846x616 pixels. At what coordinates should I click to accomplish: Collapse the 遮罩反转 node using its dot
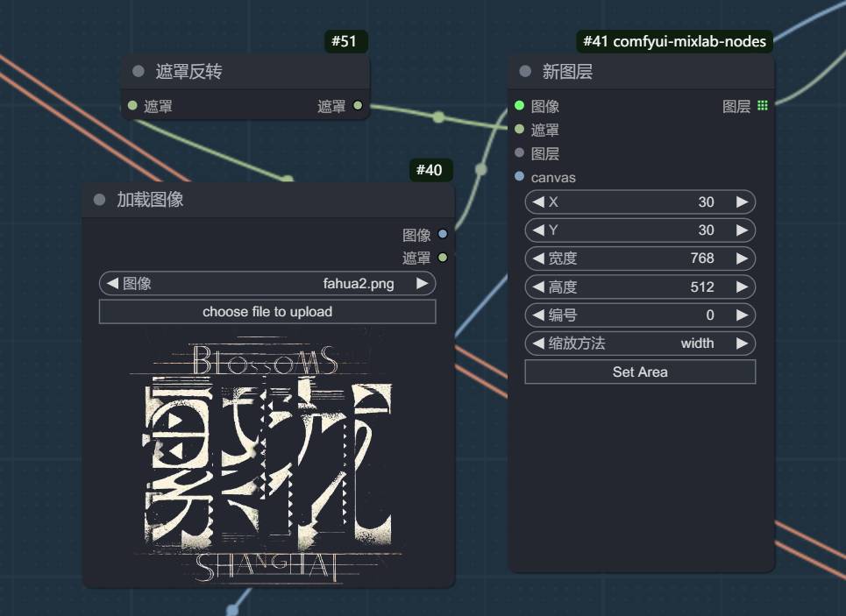coord(138,72)
